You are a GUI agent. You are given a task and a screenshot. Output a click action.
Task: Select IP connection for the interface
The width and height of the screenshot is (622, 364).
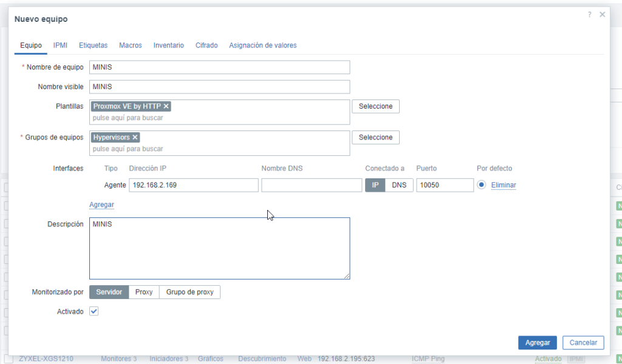click(x=375, y=184)
